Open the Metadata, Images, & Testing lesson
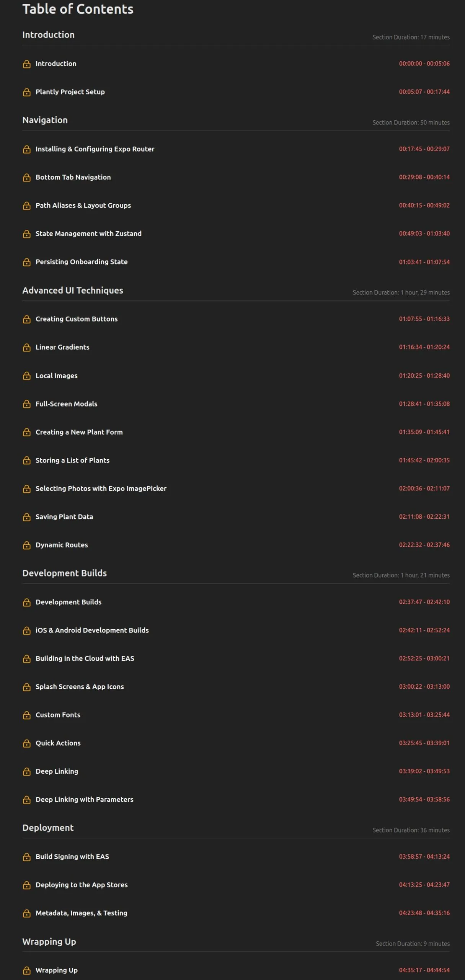The image size is (465, 980). click(x=81, y=913)
